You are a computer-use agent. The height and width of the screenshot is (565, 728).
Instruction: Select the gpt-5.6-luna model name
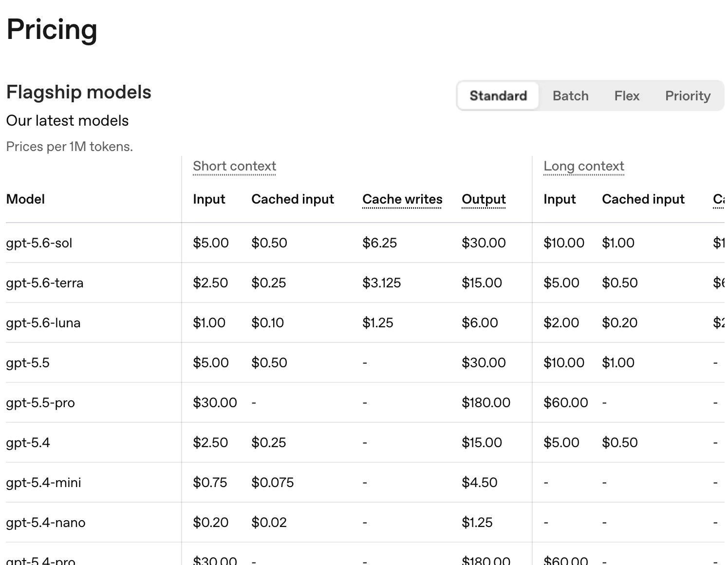[43, 323]
